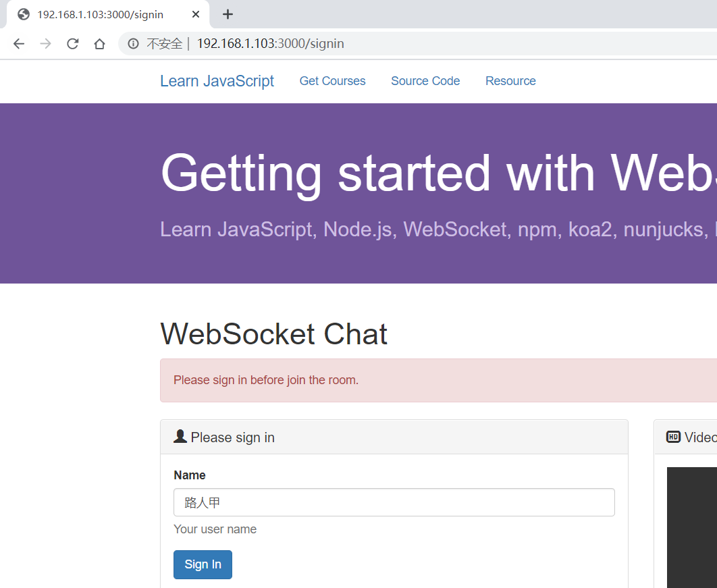
Task: Go to the browser home icon
Action: pos(99,44)
